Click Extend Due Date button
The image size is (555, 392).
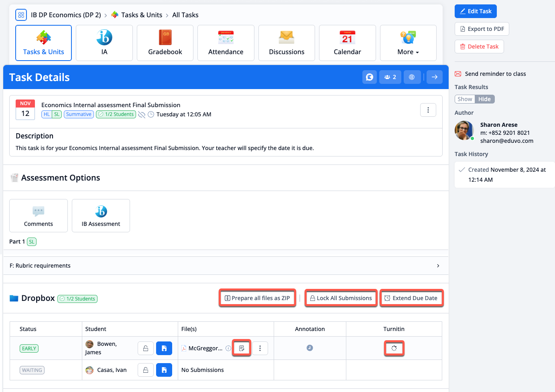click(411, 298)
